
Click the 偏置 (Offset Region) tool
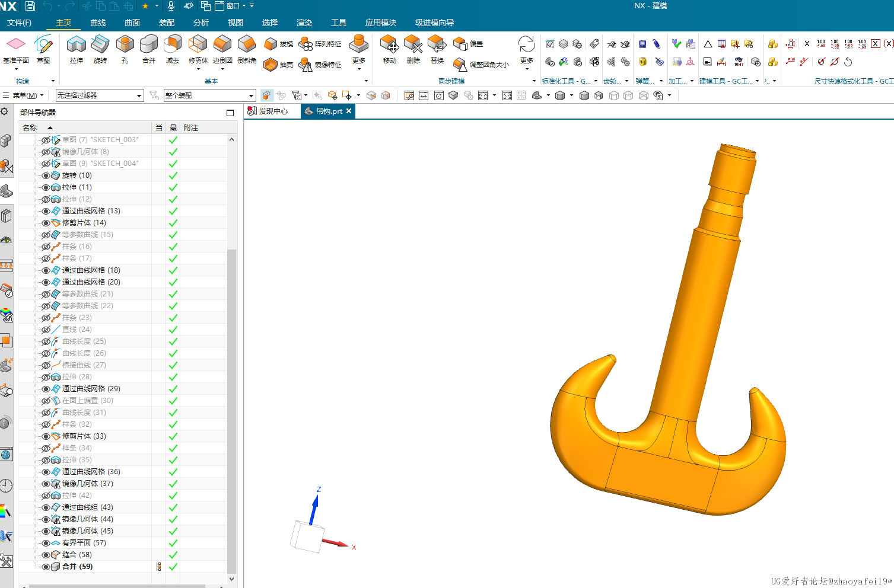[x=468, y=44]
